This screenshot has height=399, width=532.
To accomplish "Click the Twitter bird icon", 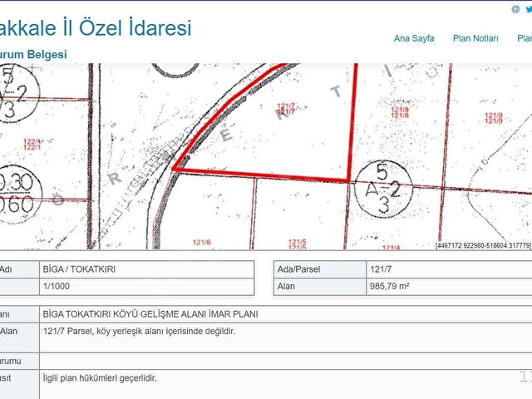I will pyautogui.click(x=529, y=9).
